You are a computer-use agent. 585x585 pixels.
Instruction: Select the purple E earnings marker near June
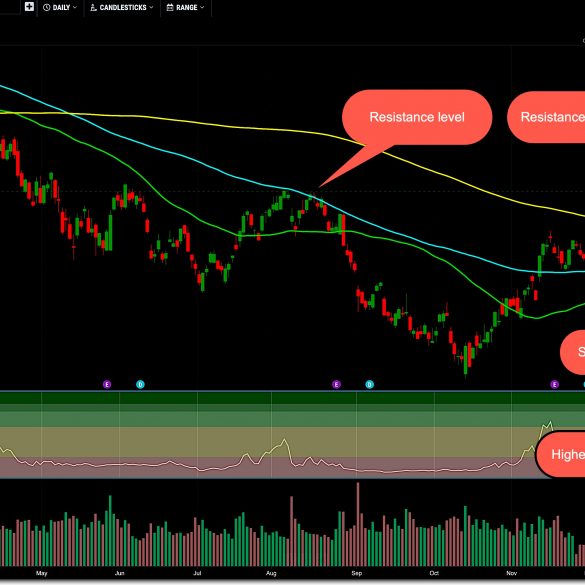107,384
